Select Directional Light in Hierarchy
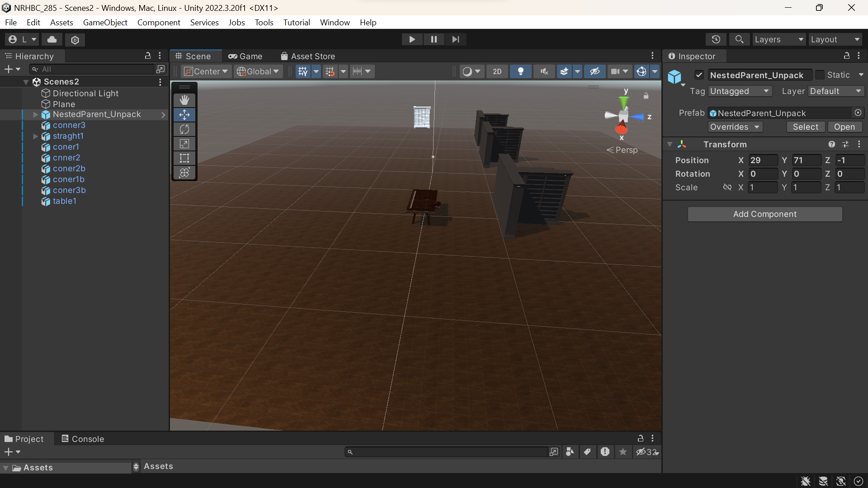This screenshot has width=868, height=488. 85,93
